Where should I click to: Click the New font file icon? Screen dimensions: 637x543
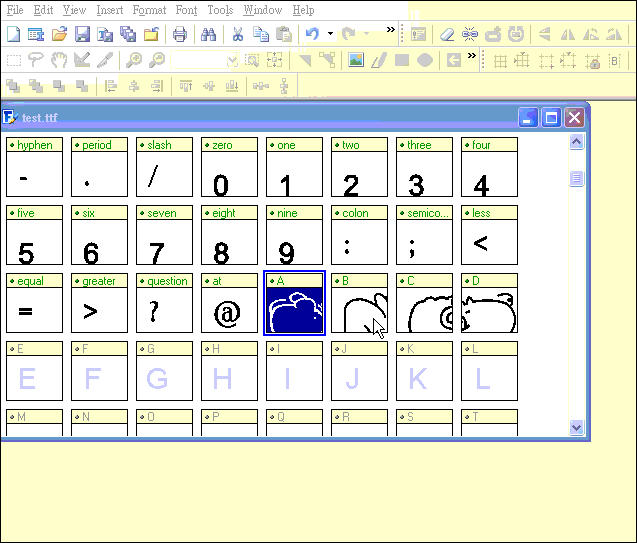pos(13,35)
